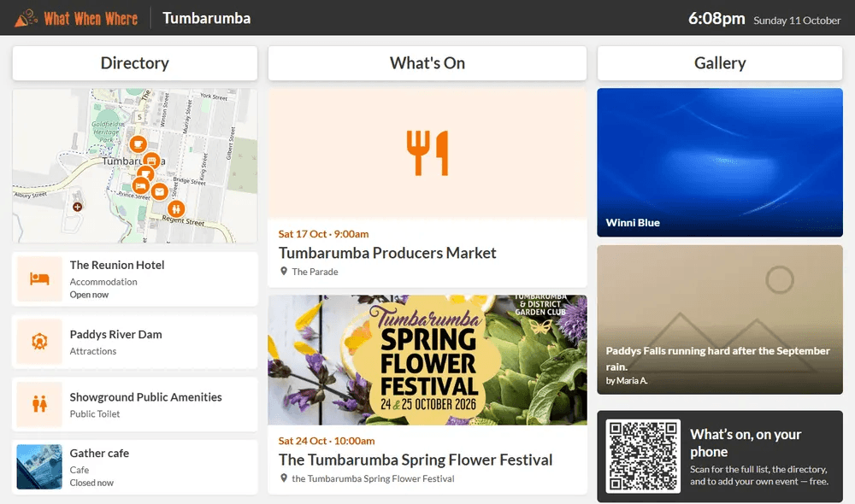Click the Attractions category under Paddys River Dam
The height and width of the screenshot is (504, 855).
[93, 351]
